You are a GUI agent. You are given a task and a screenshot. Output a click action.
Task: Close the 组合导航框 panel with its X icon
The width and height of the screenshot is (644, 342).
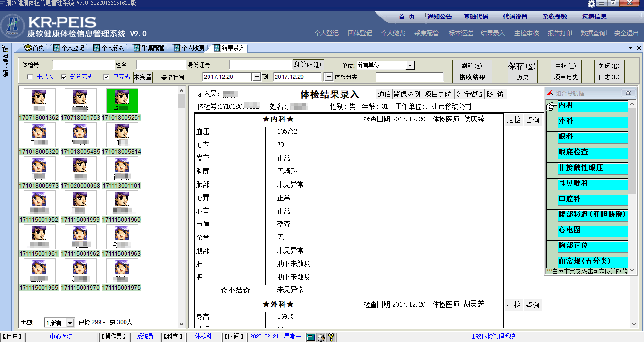628,93
